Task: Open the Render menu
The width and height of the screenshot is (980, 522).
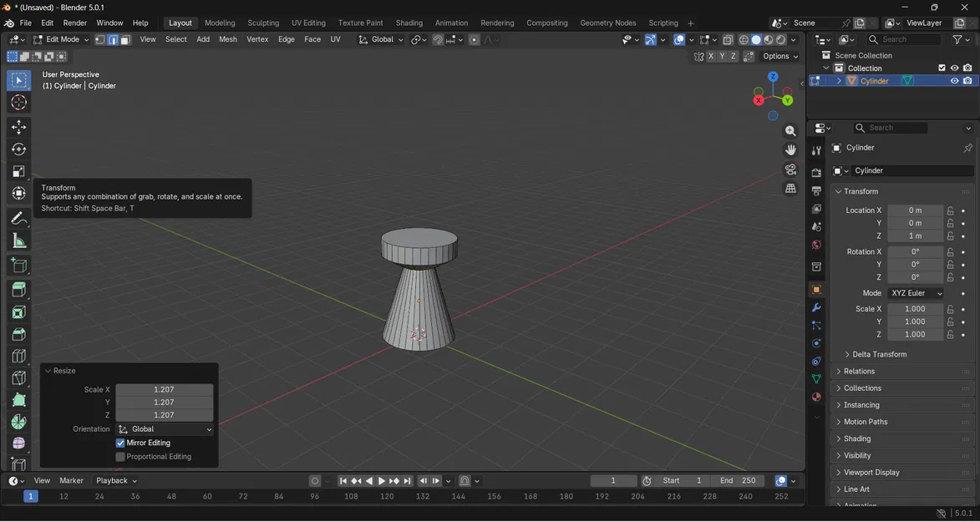Action: (x=74, y=23)
